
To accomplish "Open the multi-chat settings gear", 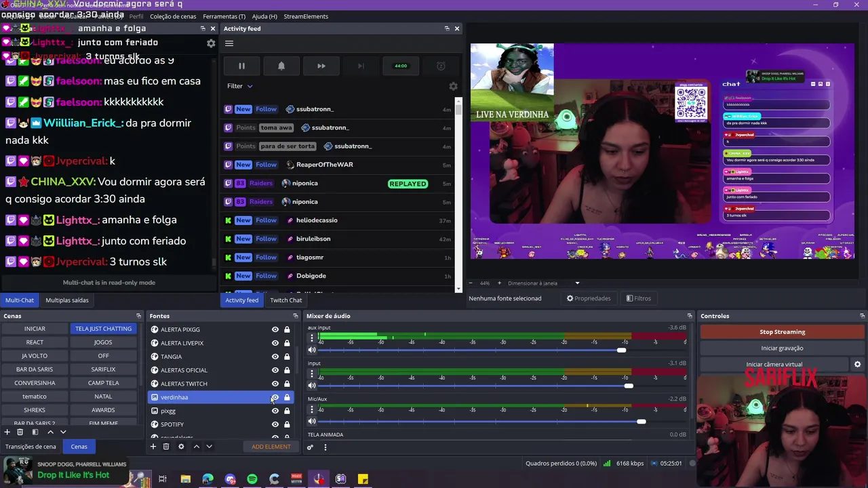I will [211, 43].
